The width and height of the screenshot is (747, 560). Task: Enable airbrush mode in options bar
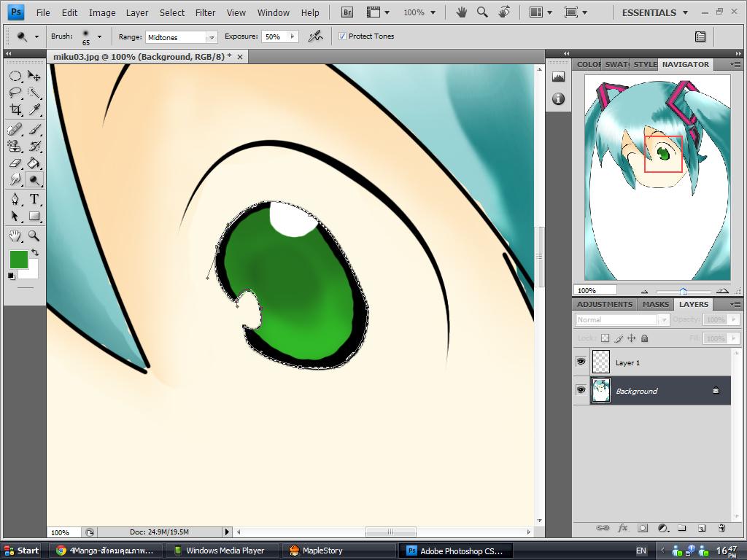[315, 36]
